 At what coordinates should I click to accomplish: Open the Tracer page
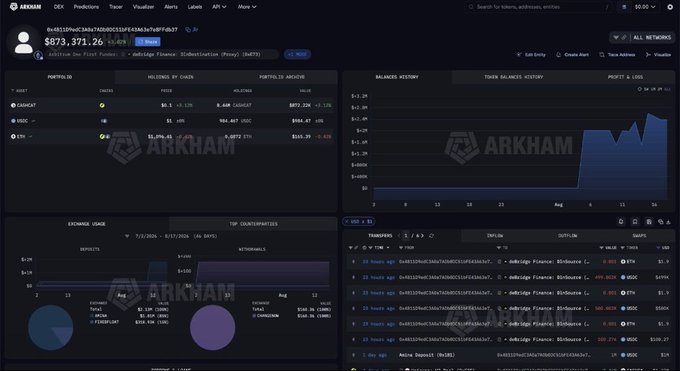click(x=116, y=7)
